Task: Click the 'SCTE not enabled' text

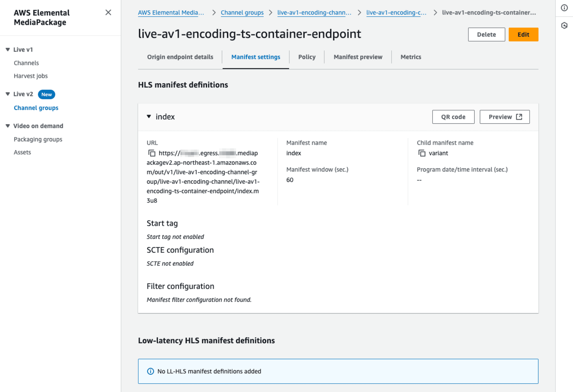Action: (170, 263)
